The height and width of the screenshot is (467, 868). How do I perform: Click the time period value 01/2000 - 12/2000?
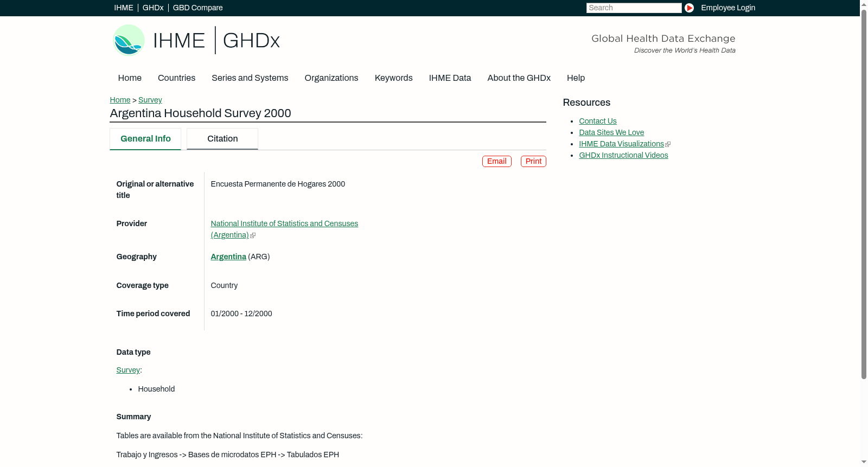241,314
